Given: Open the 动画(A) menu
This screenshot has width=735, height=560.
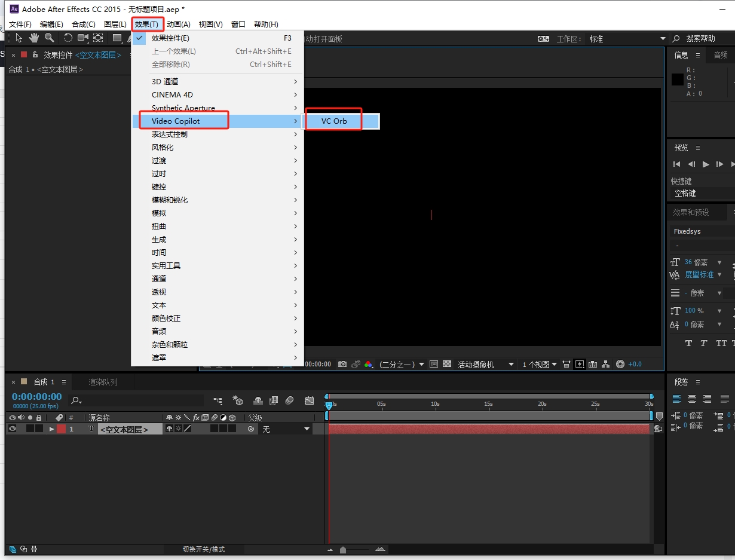Looking at the screenshot, I should tap(178, 24).
